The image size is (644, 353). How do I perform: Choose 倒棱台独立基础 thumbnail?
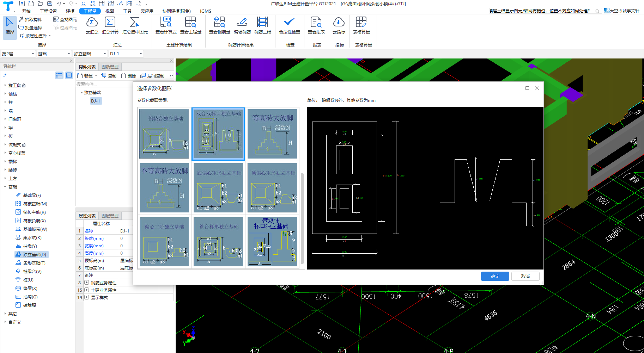164,134
